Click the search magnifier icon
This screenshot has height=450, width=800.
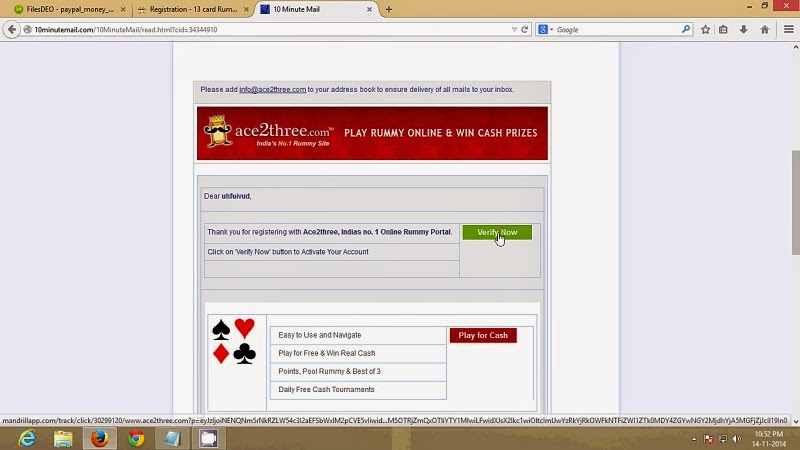686,29
